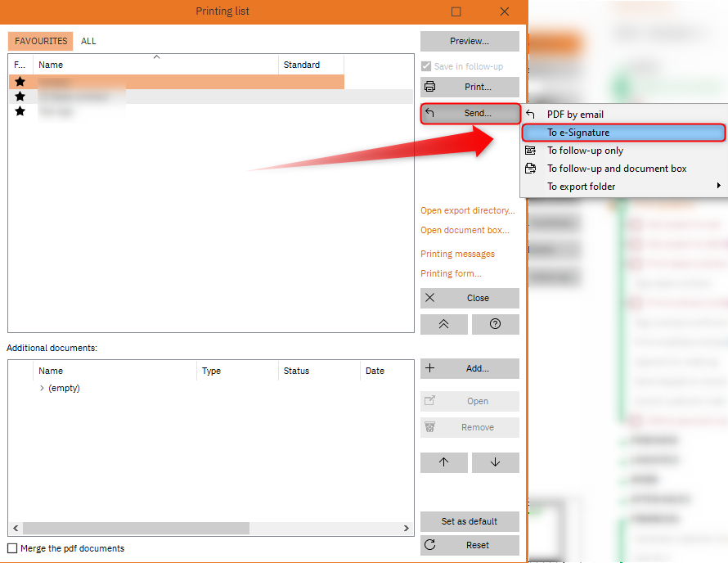Close the Printing list window

[x=505, y=11]
